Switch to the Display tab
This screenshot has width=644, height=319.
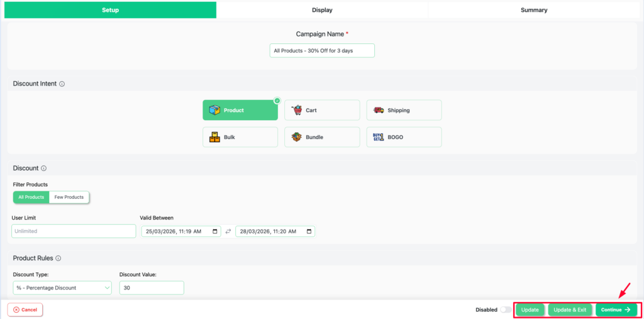pos(322,10)
